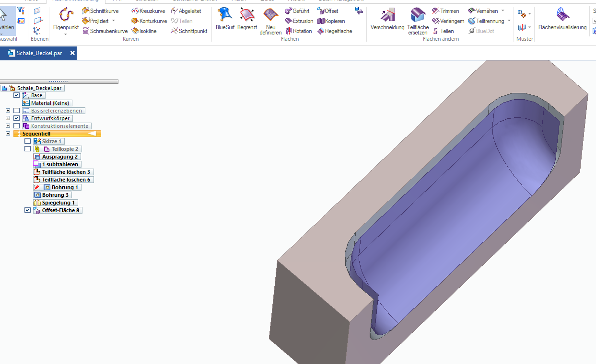Open the Vernähen dropdown arrow

tap(503, 11)
